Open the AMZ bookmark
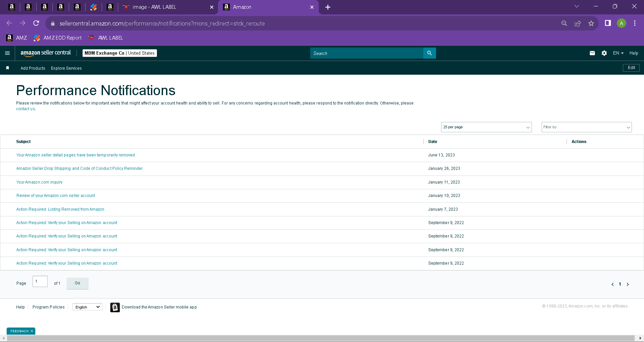Image resolution: width=644 pixels, height=342 pixels. tap(16, 38)
